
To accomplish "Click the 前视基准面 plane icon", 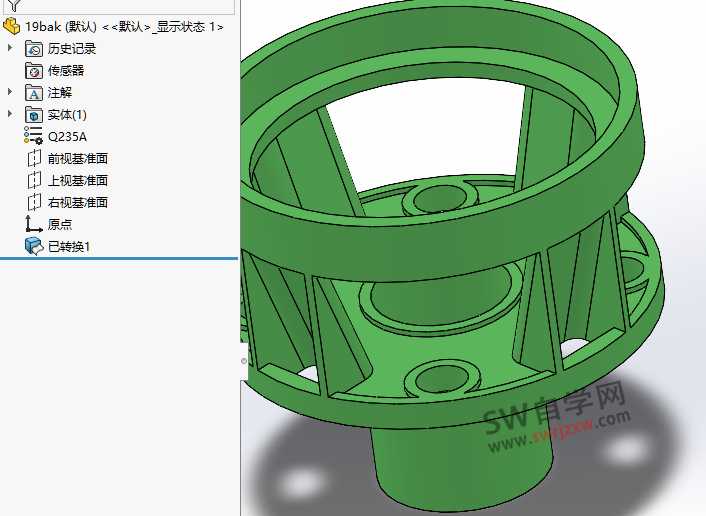I will coord(34,159).
